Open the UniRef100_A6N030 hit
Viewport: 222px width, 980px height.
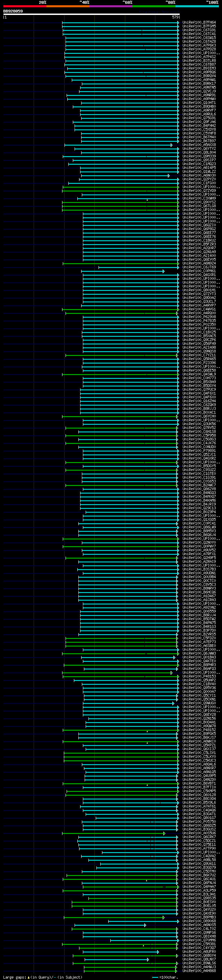click(199, 175)
